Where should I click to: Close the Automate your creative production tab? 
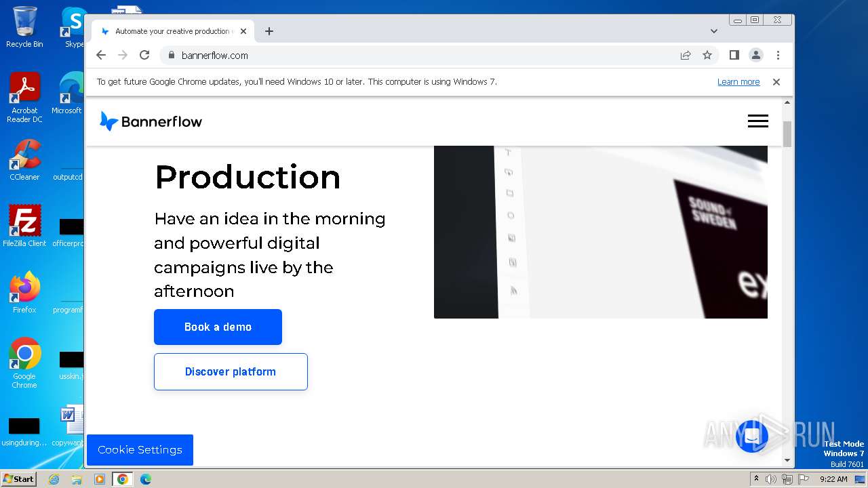tap(243, 31)
